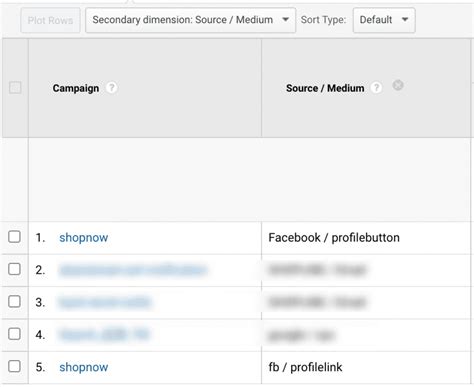
Task: Remove the Source / Medium secondary dimension
Action: (398, 85)
